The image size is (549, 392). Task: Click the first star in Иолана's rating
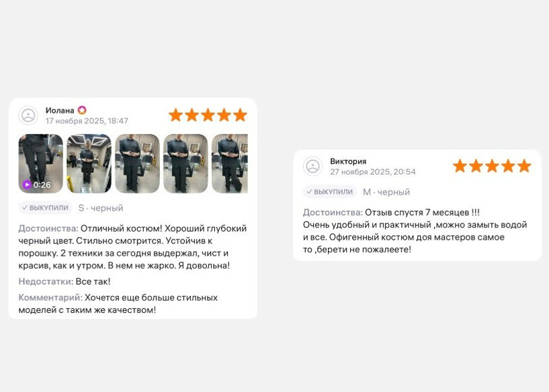(176, 115)
